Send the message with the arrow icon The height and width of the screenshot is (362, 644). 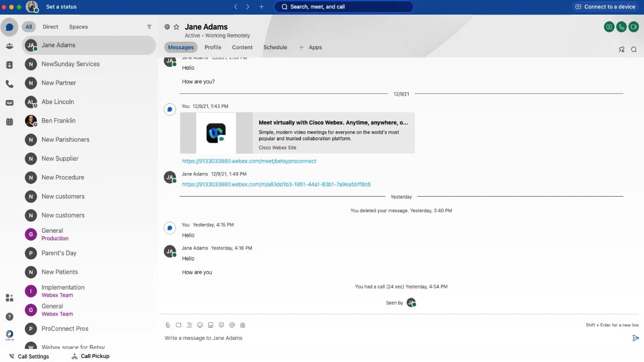(x=635, y=338)
